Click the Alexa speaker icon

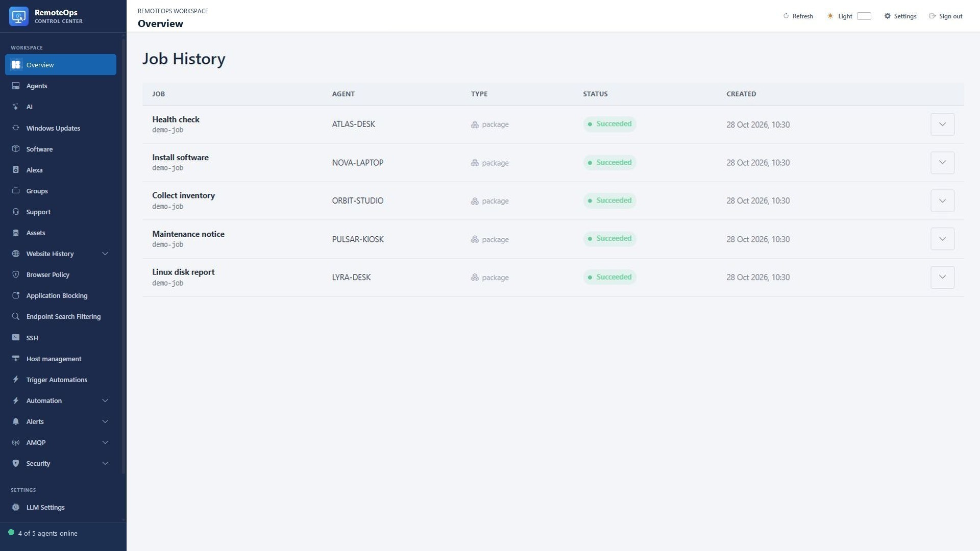click(16, 170)
